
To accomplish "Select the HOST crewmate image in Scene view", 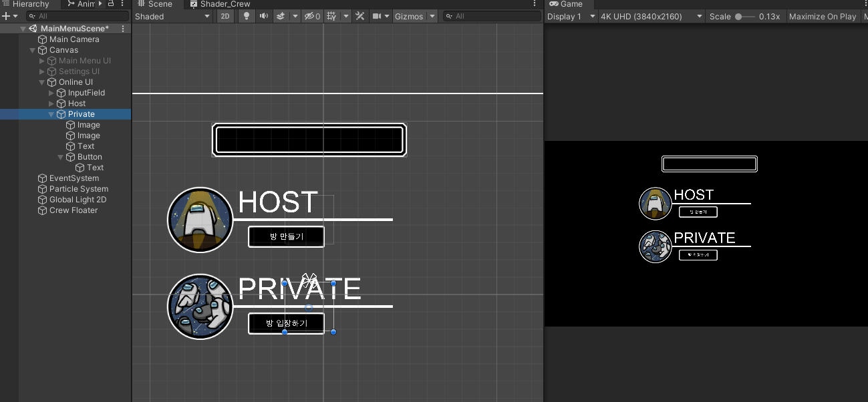I will coord(200,220).
